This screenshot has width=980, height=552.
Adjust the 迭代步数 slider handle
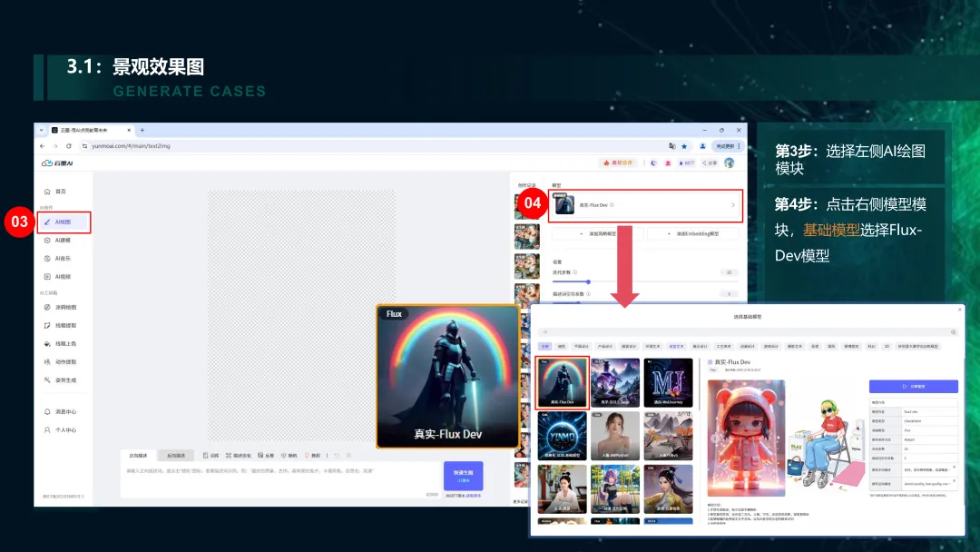(x=588, y=282)
